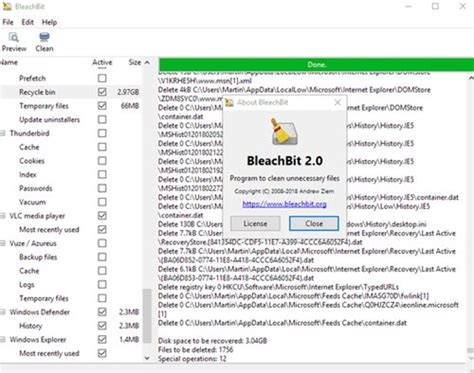Click the License button

255,224
